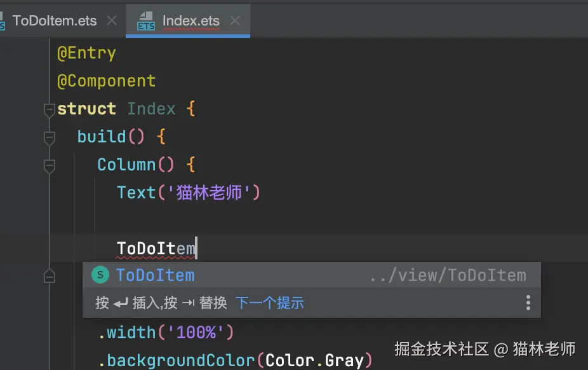Click the Color.Gray value

click(314, 360)
